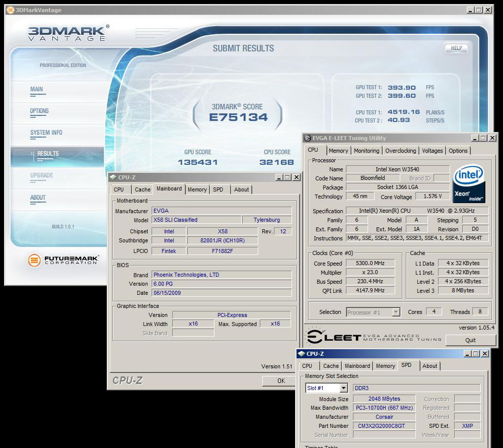The width and height of the screenshot is (503, 448).
Task: Click the Futuremark Corporation logo
Action: pos(63,260)
